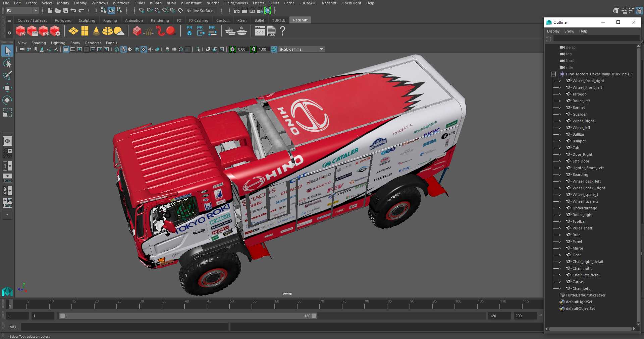Collapse Hino_Motors_Dakar_Rally_Truck_ncl1_1 group
644x339 pixels.
(x=553, y=74)
